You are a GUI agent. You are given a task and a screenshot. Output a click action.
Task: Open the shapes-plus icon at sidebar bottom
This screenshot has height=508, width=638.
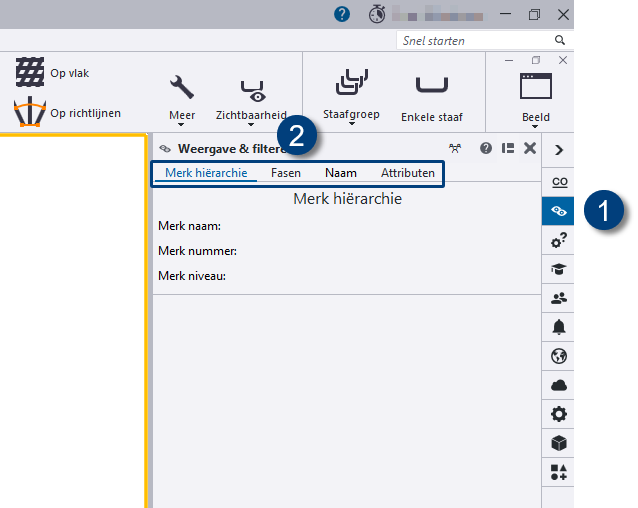click(x=558, y=472)
